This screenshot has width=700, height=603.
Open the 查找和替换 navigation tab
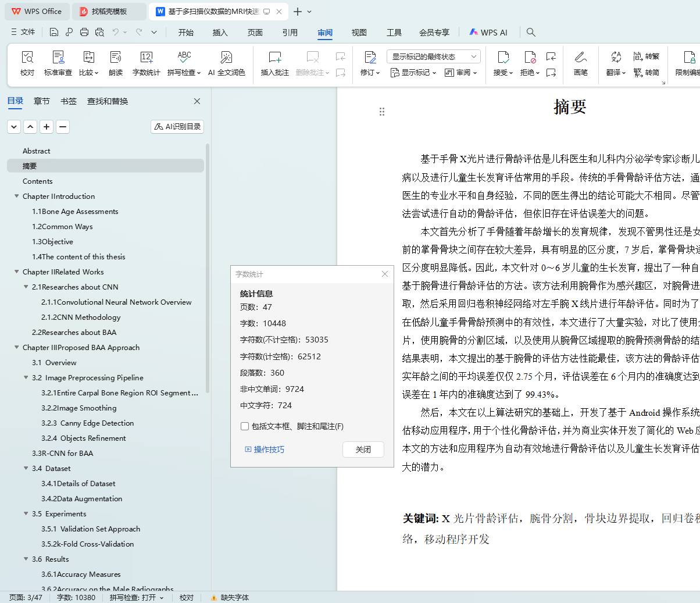(x=108, y=101)
